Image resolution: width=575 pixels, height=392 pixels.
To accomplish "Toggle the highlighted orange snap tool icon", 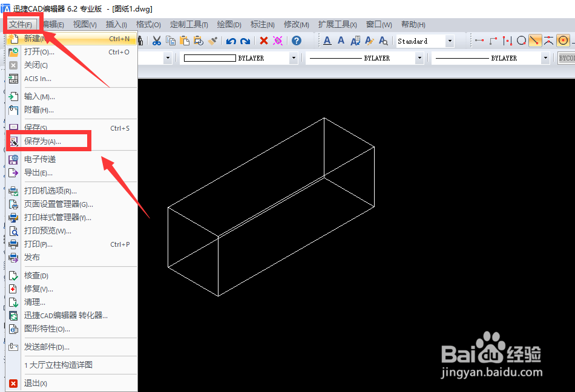I will [535, 41].
